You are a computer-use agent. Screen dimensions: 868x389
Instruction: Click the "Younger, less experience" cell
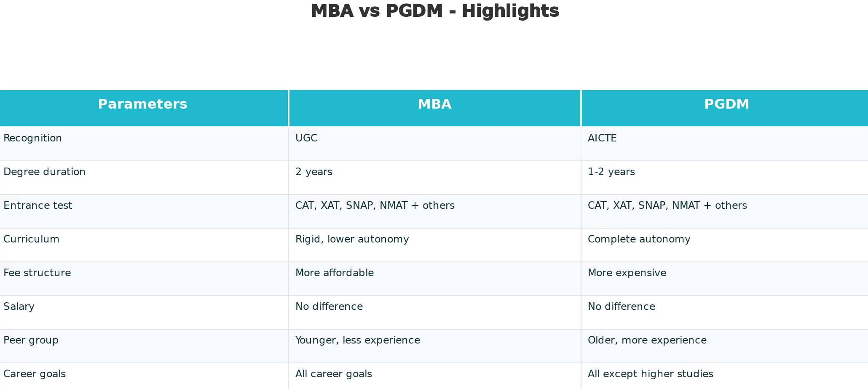point(357,341)
